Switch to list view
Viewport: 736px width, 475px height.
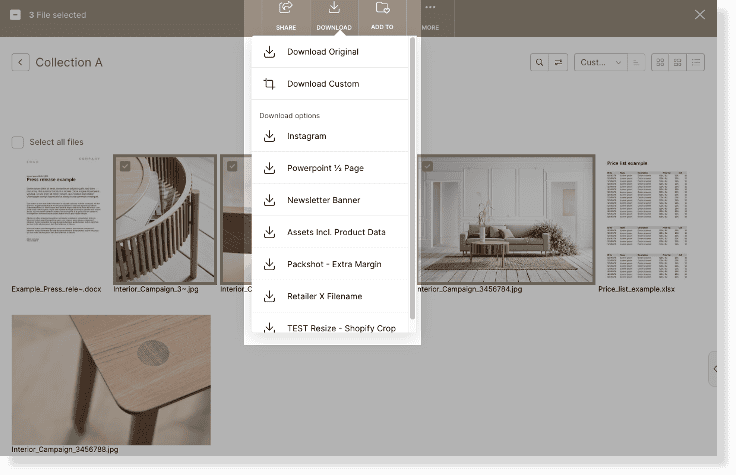pyautogui.click(x=696, y=62)
